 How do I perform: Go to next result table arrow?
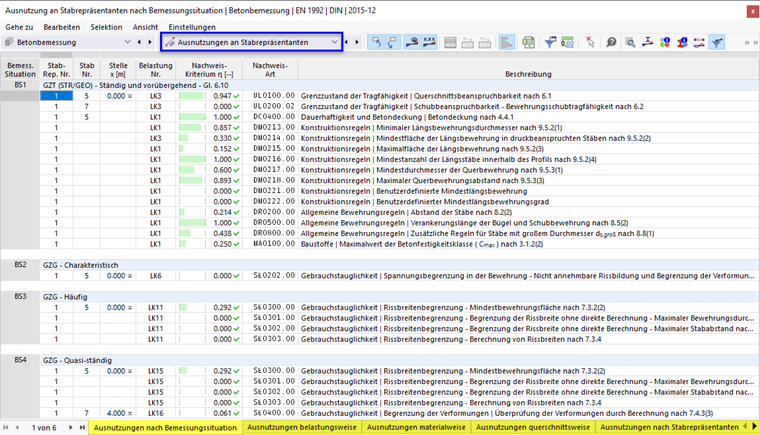(x=357, y=42)
